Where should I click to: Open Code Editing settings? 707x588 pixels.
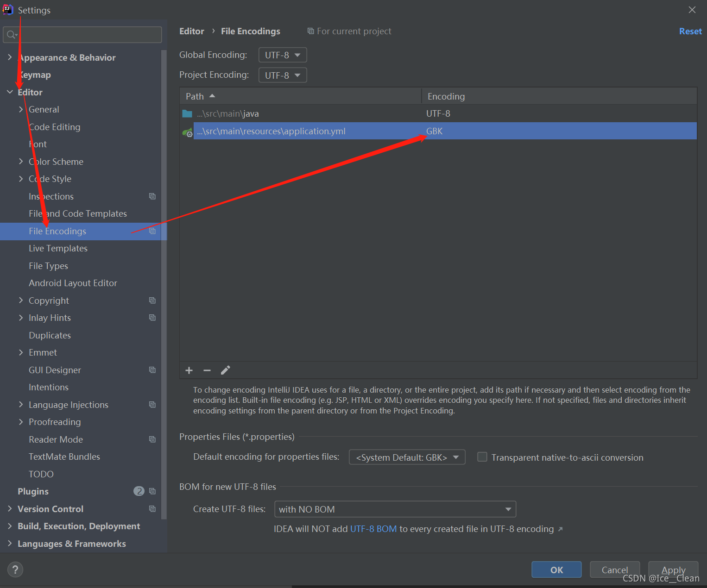(55, 127)
